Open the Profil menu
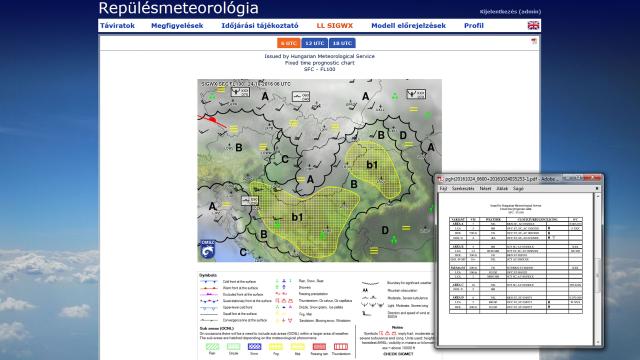The image size is (640, 360). pyautogui.click(x=474, y=25)
